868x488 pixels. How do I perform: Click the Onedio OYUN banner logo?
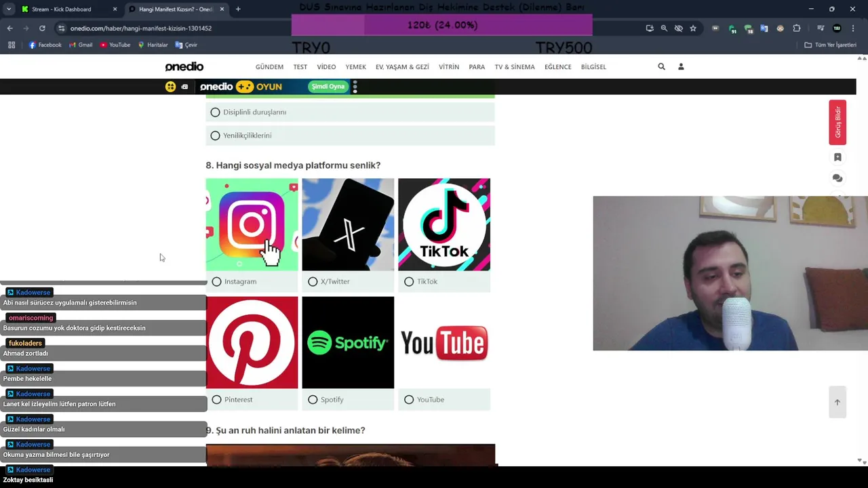[241, 87]
